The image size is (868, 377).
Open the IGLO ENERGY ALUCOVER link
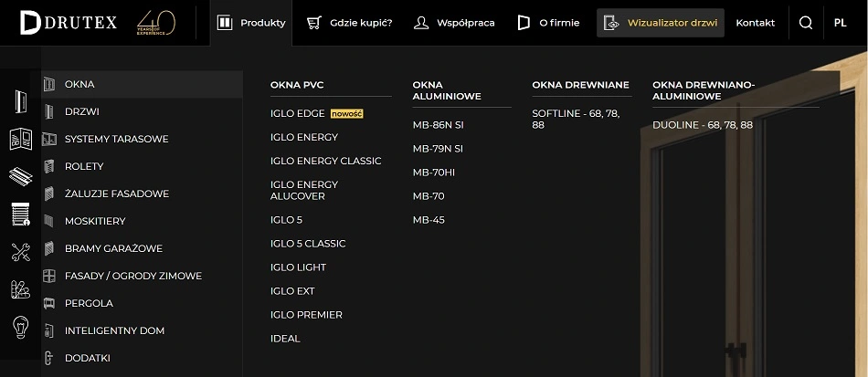pyautogui.click(x=304, y=190)
